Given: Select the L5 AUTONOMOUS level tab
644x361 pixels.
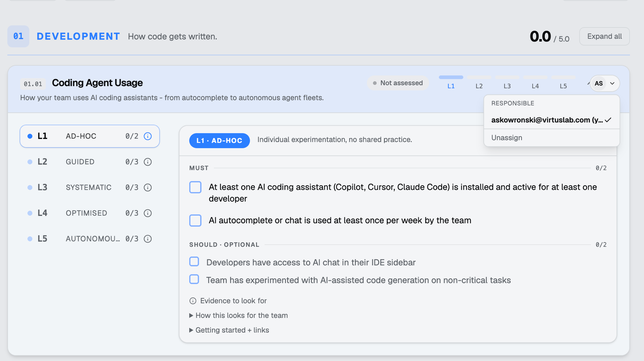Looking at the screenshot, I should pos(90,239).
